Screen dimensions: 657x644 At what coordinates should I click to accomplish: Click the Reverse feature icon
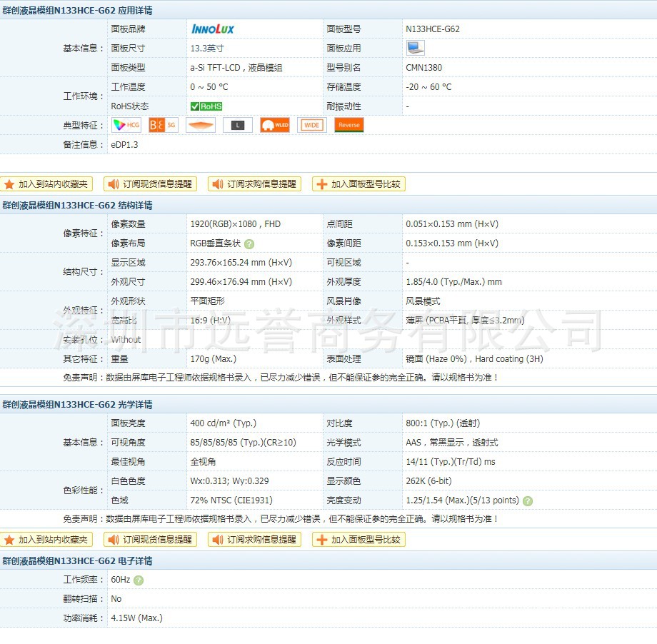[x=349, y=125]
